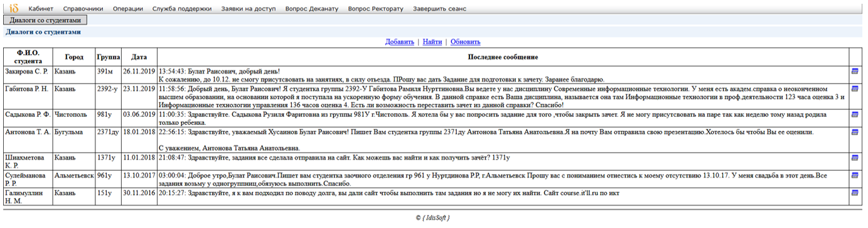This screenshot has height=228, width=868.
Task: Click the Диалоги со студентами heading
Action: [x=43, y=31]
